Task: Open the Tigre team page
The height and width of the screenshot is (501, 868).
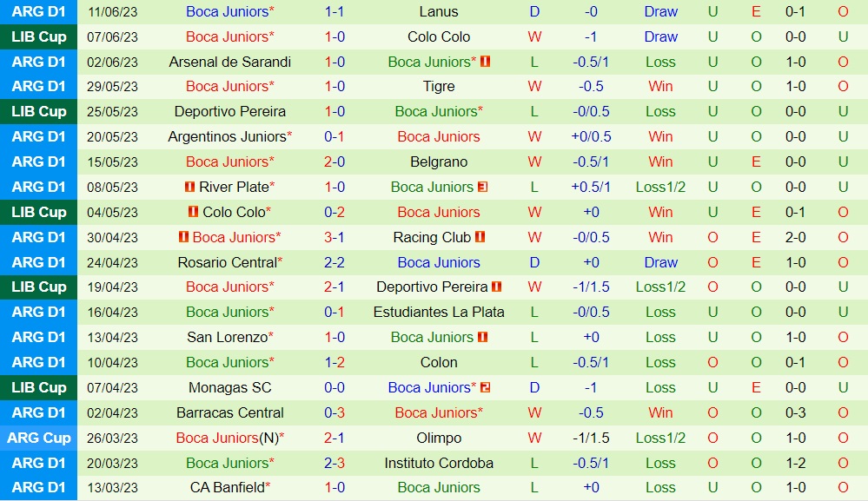Action: point(439,86)
